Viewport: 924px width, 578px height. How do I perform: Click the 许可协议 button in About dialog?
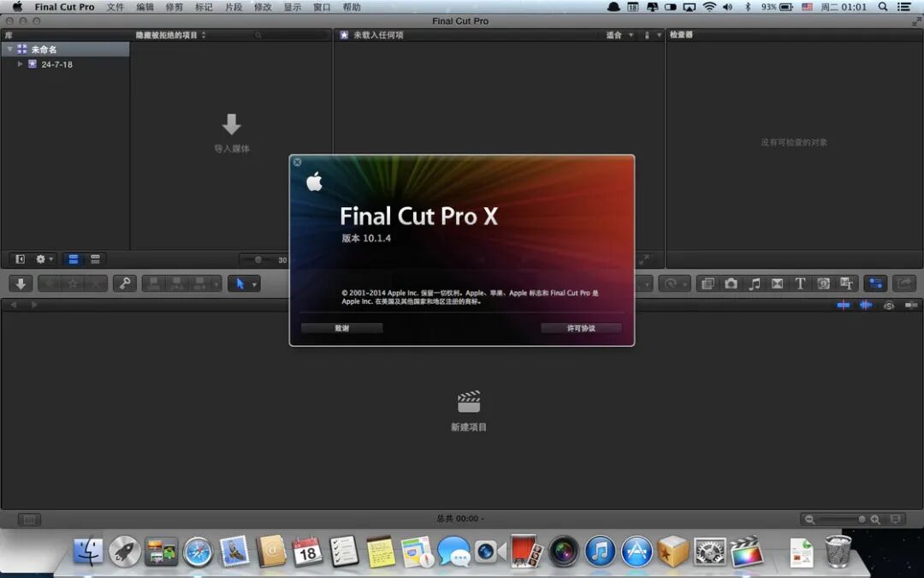coord(581,328)
